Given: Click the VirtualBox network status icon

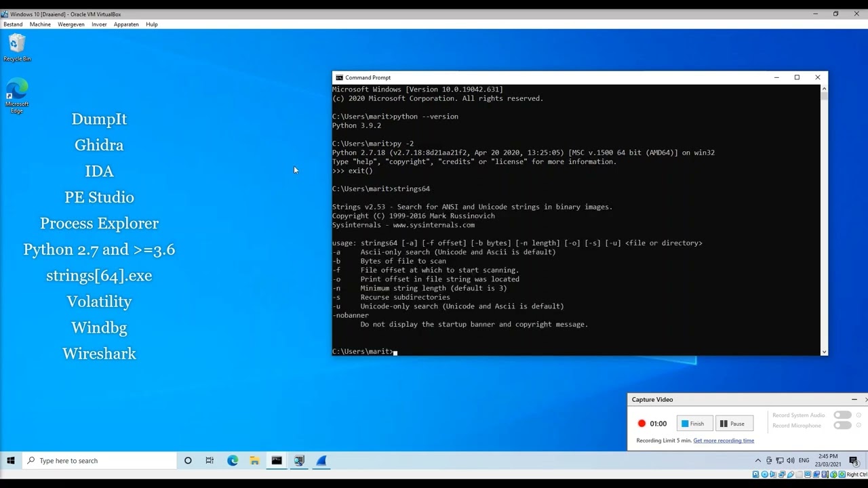Looking at the screenshot, I should pyautogui.click(x=782, y=474).
